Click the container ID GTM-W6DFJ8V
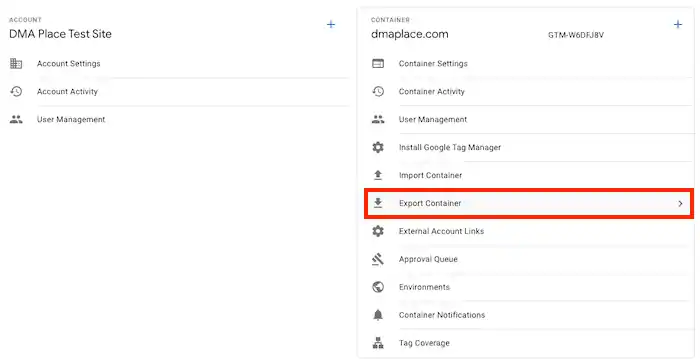Image resolution: width=700 pixels, height=362 pixels. pyautogui.click(x=576, y=35)
